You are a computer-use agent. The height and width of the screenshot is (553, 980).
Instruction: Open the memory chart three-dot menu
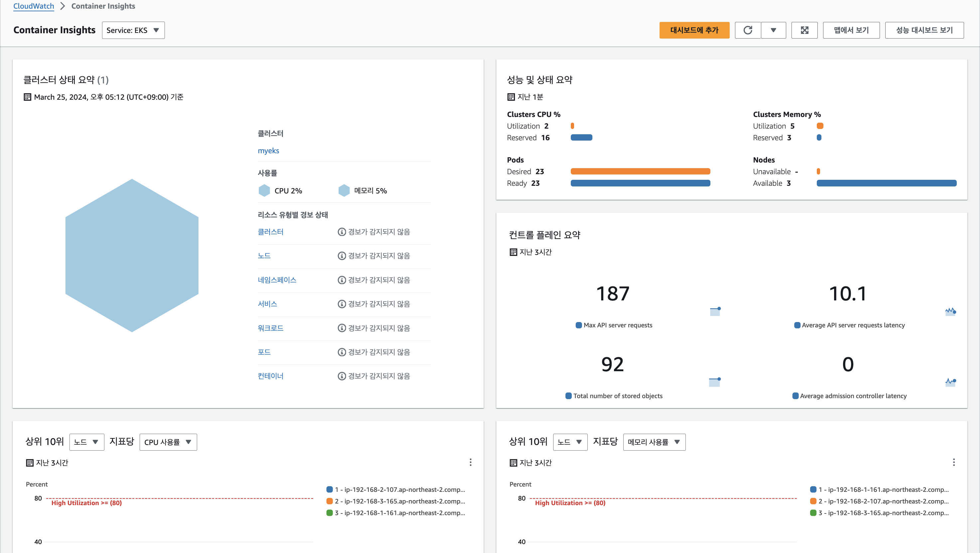click(x=953, y=462)
